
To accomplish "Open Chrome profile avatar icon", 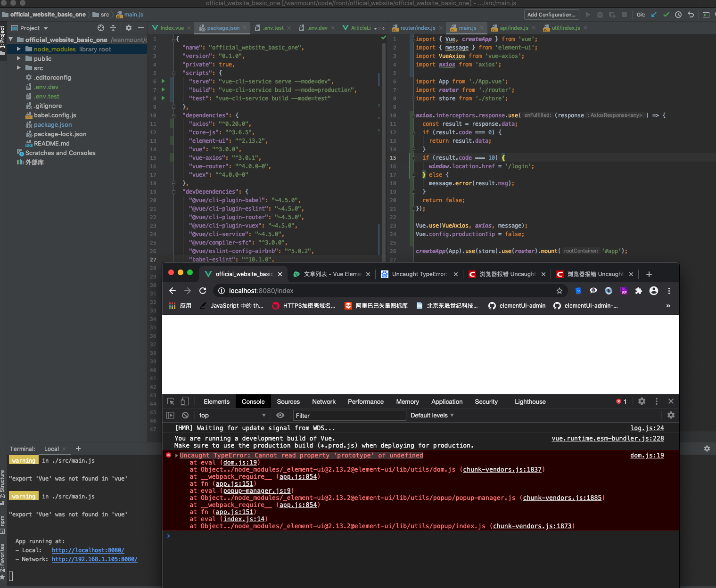I will (654, 291).
